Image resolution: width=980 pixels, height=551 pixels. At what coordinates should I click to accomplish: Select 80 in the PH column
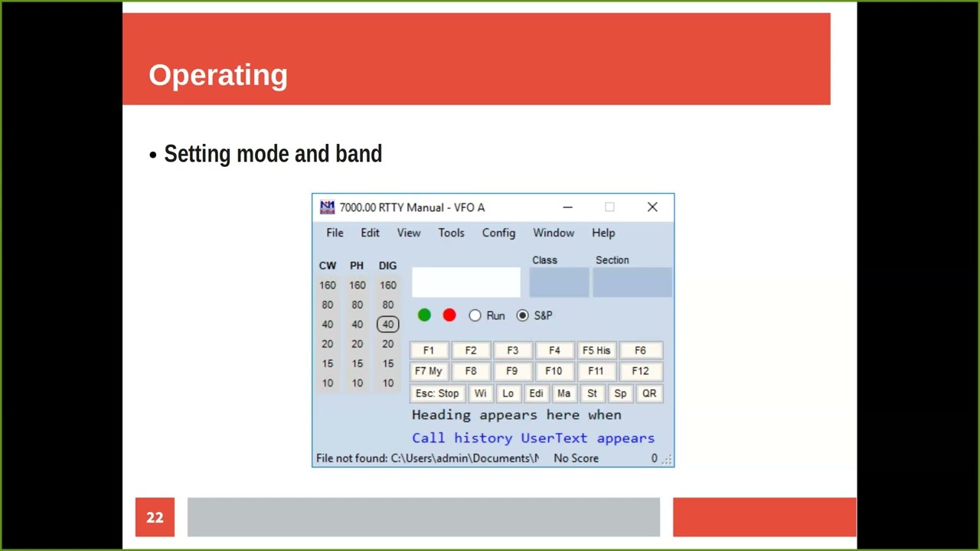358,305
